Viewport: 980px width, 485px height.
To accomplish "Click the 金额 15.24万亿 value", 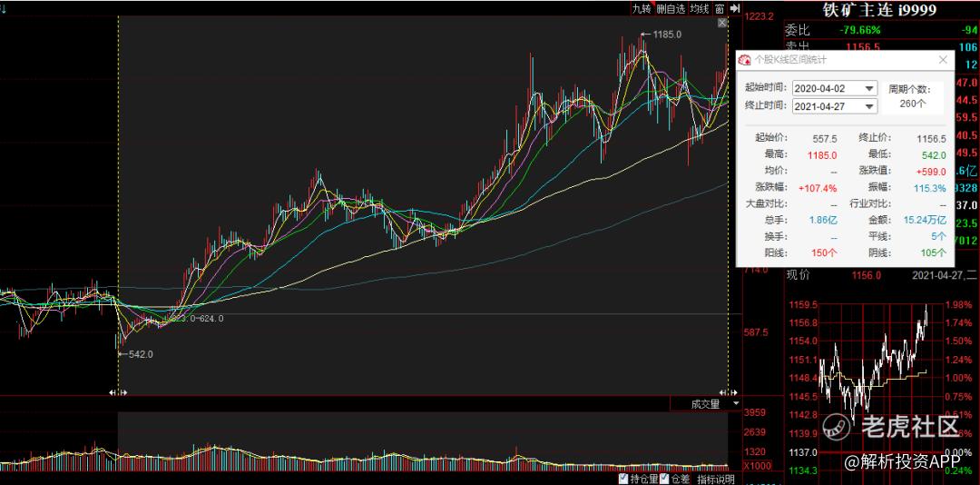I will pyautogui.click(x=925, y=221).
